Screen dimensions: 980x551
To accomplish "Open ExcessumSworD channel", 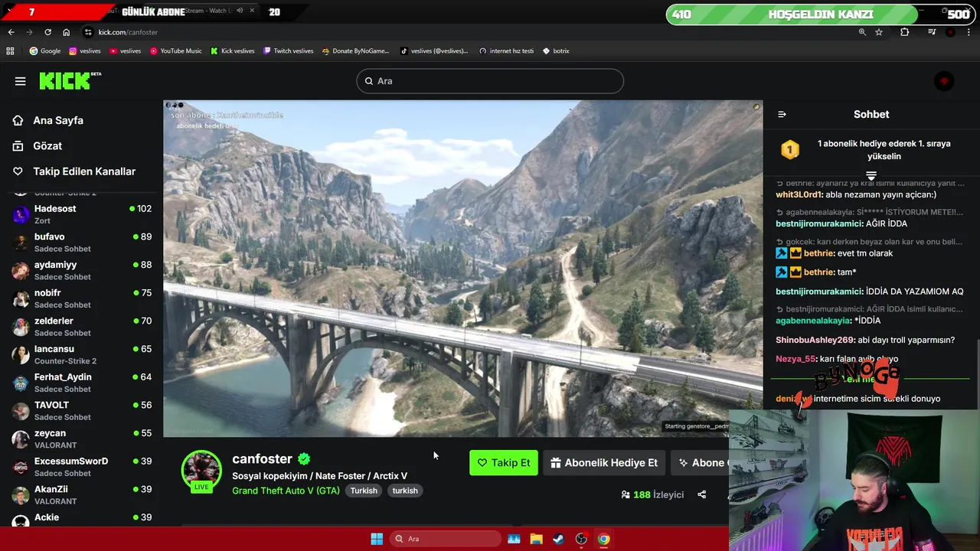I will [81, 467].
